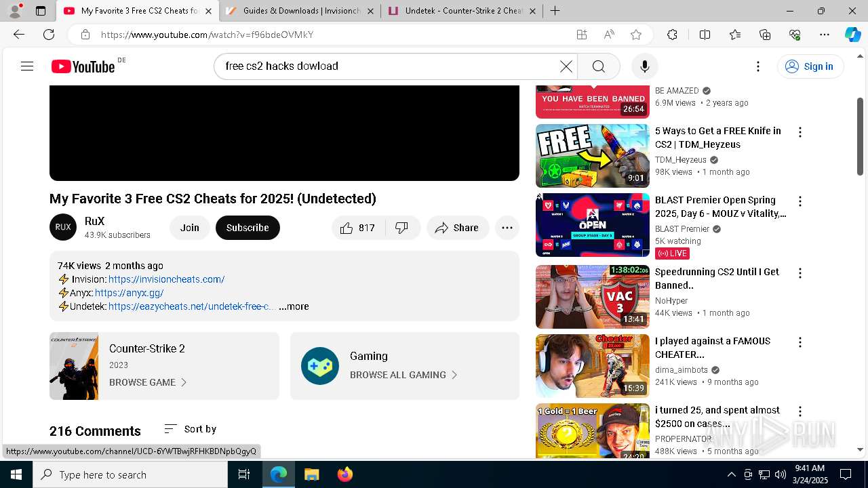
Task: Click the taskbar search box
Action: (130, 474)
